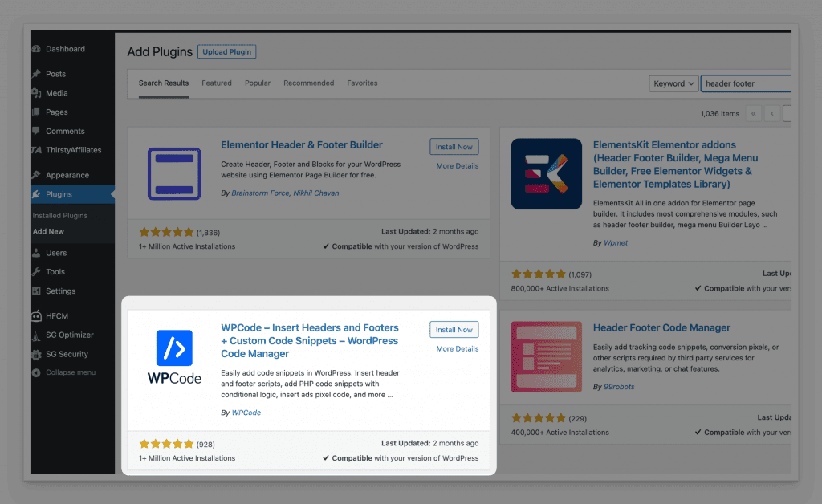Open Brainstorm Force author link
Screen dimensions: 822x504
point(260,193)
